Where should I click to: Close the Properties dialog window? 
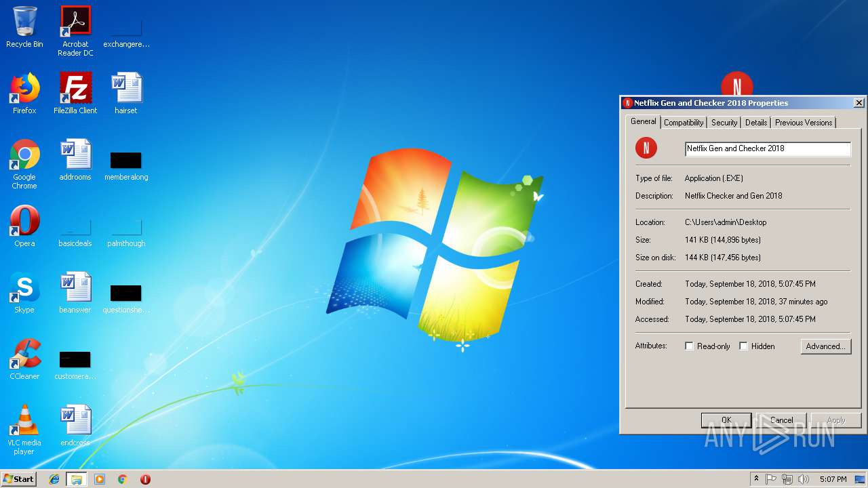pyautogui.click(x=859, y=103)
